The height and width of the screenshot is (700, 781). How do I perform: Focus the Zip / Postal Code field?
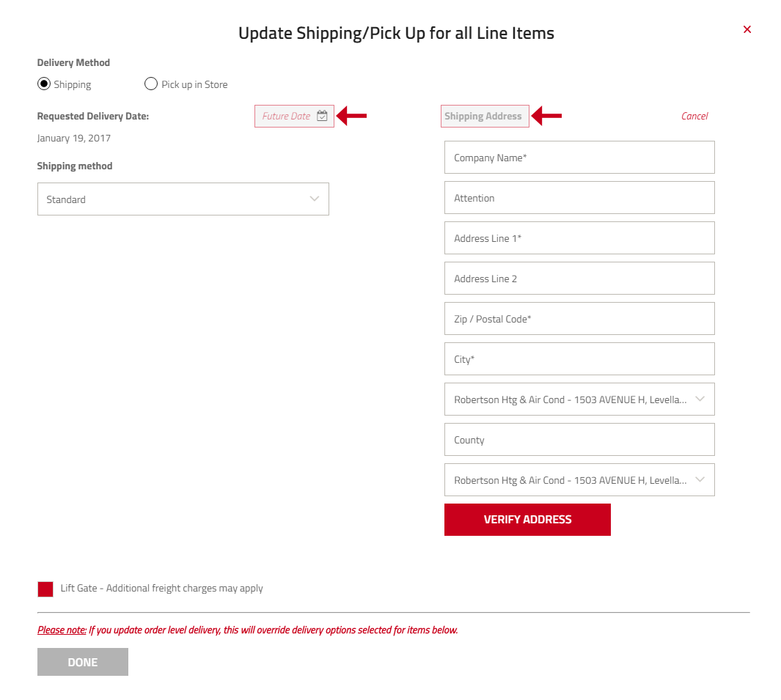[579, 319]
